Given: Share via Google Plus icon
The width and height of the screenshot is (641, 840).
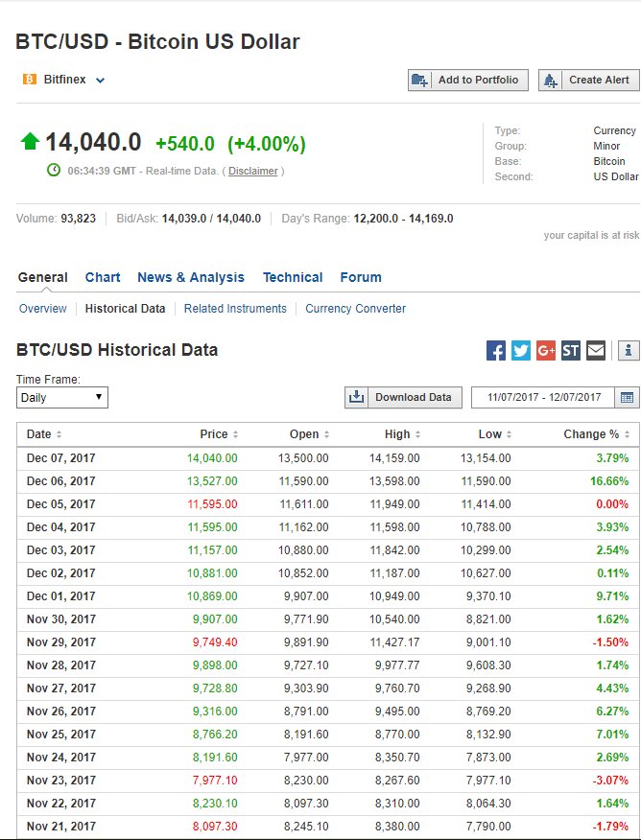Looking at the screenshot, I should pos(546,351).
